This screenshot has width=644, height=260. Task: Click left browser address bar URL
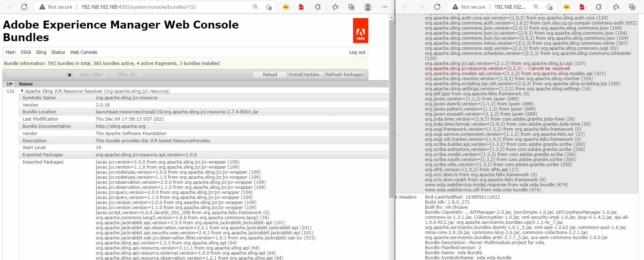pyautogui.click(x=138, y=7)
